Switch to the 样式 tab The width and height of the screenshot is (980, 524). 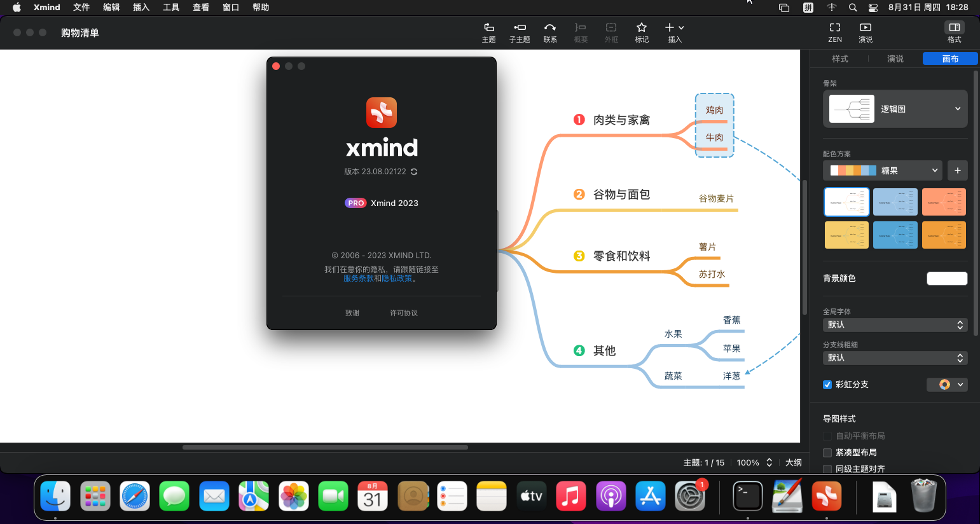(840, 59)
